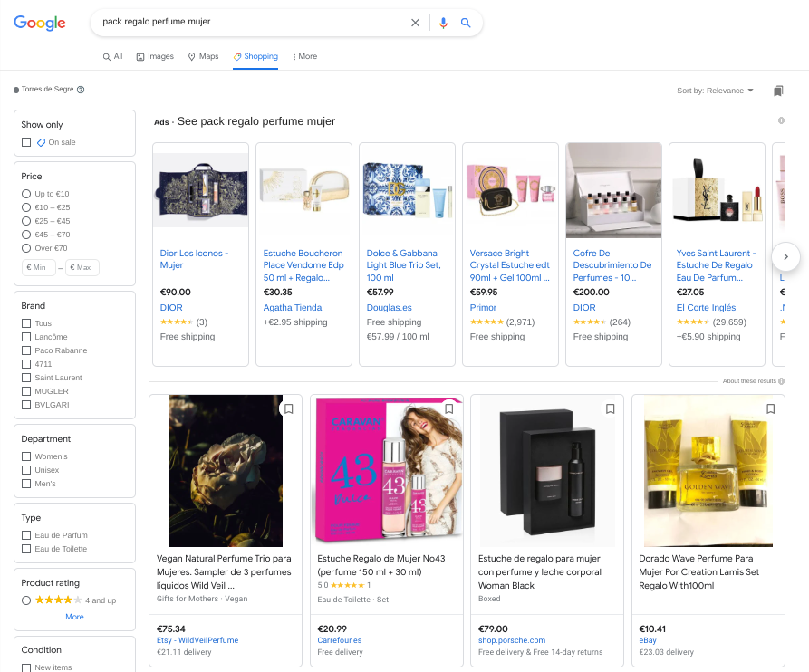Image resolution: width=809 pixels, height=672 pixels.
Task: Open Dolce & Gabbana Light Blue Trio Set
Action: 403,265
